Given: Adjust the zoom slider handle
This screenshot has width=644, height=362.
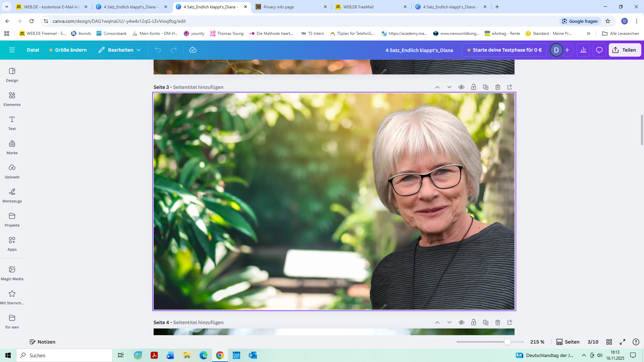Looking at the screenshot, I should pyautogui.click(x=507, y=342).
